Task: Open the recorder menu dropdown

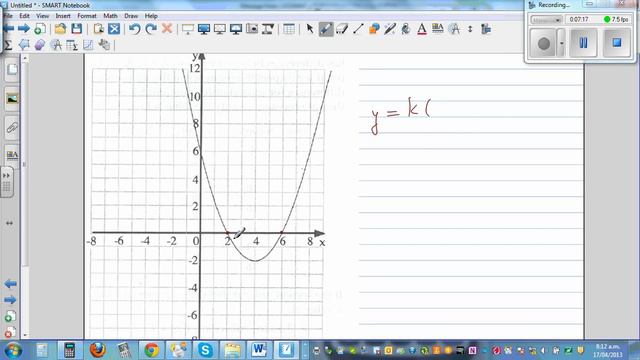Action: pos(547,20)
